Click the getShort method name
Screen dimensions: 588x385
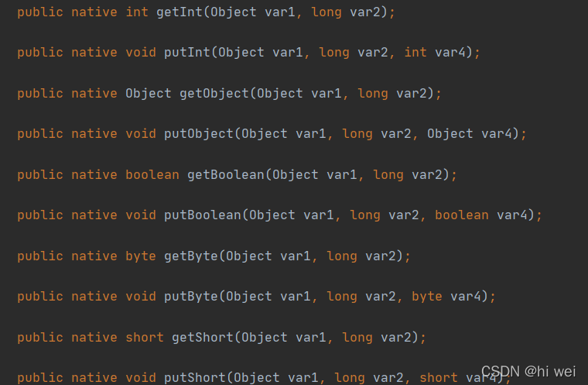203,337
